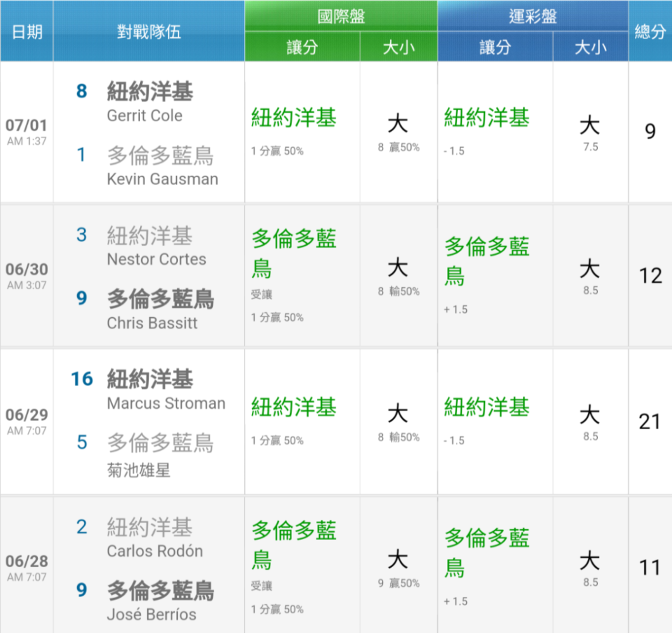672x633 pixels.
Task: Click pitcher name Marcus Stroman
Action: pos(166,403)
